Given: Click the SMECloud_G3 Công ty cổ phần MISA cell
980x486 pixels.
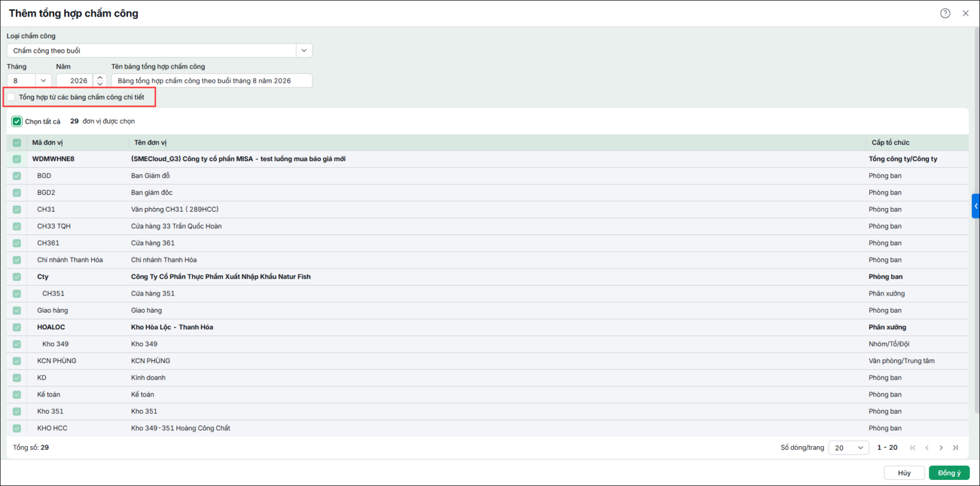Looking at the screenshot, I should click(x=238, y=159).
